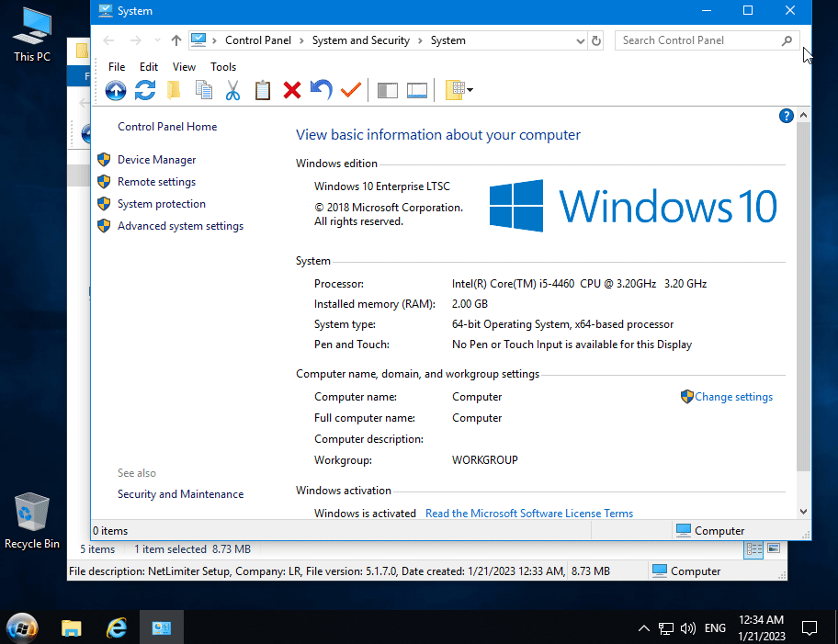
Task: Toggle the preview pane toolbar icon
Action: [x=417, y=90]
